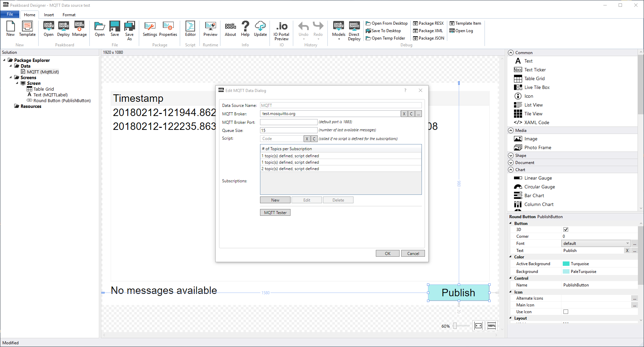Click the Deploy icon in Peakboard group
The image size is (644, 347).
tap(63, 29)
